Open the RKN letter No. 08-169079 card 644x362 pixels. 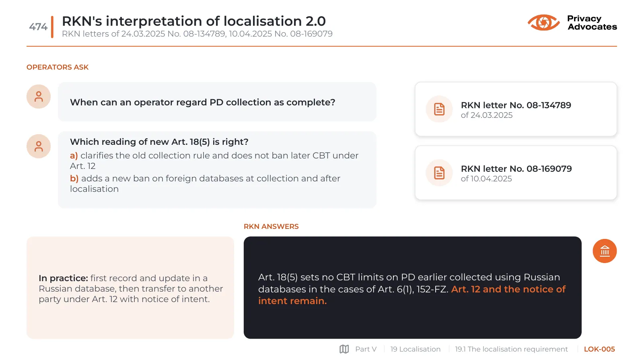tap(516, 173)
